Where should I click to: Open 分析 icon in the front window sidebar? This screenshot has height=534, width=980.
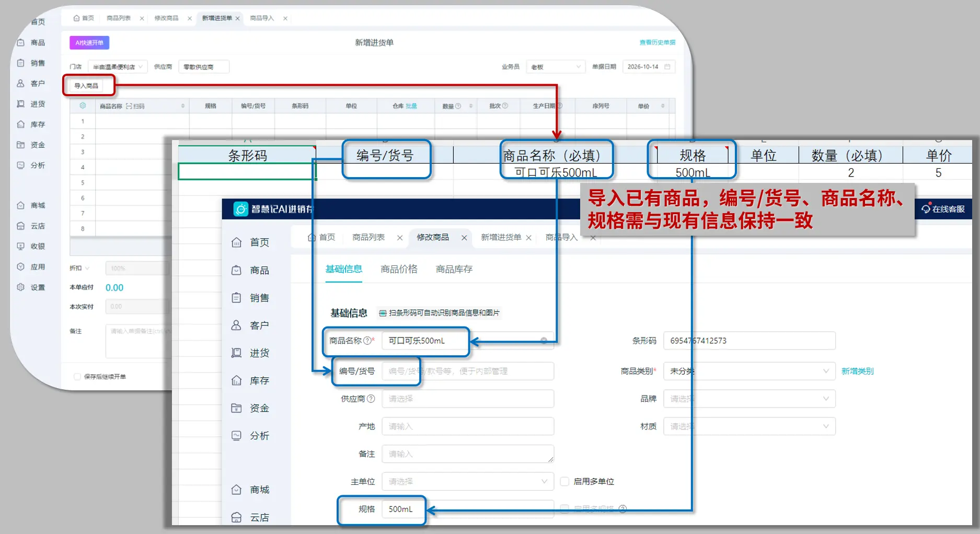(236, 436)
